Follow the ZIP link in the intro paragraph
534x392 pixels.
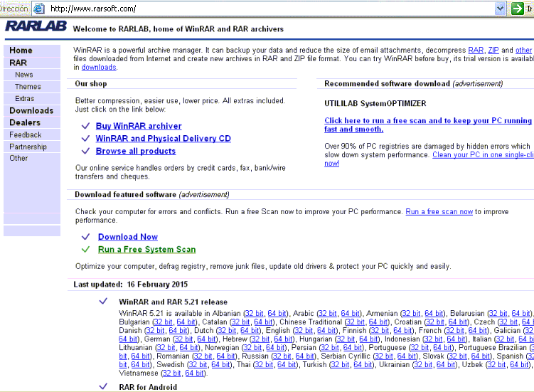point(493,50)
